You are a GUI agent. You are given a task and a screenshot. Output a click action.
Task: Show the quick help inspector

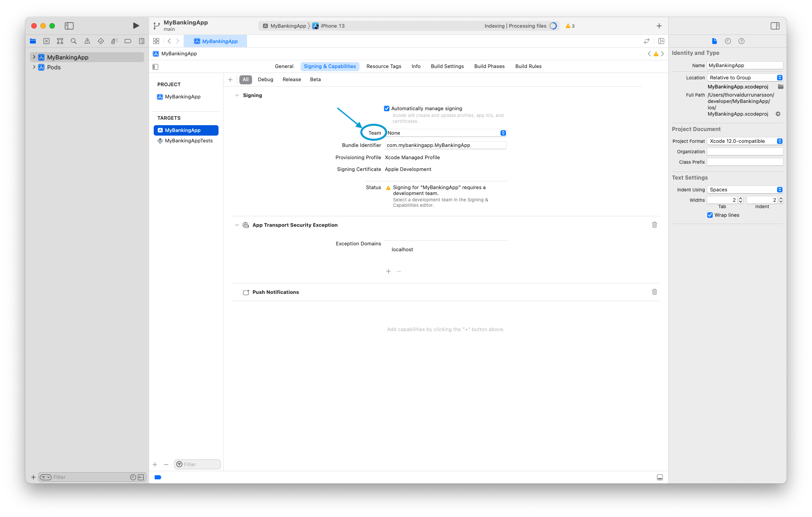pos(741,41)
